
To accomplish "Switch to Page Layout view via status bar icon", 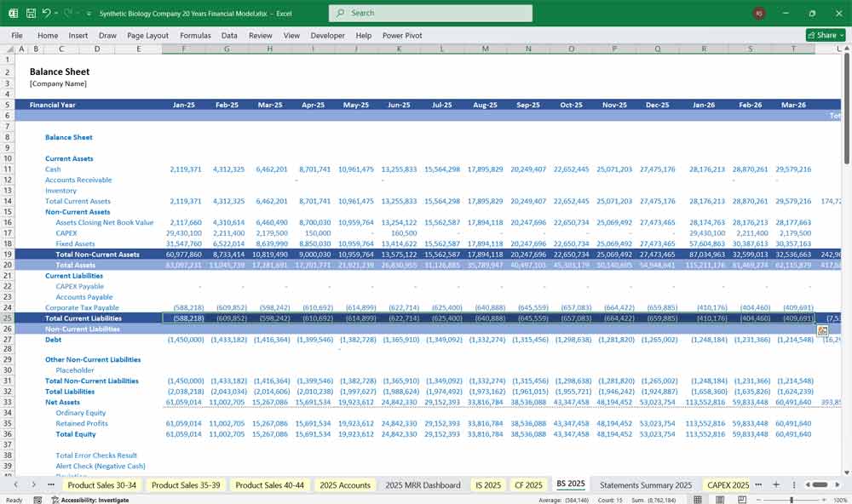I will click(x=720, y=498).
